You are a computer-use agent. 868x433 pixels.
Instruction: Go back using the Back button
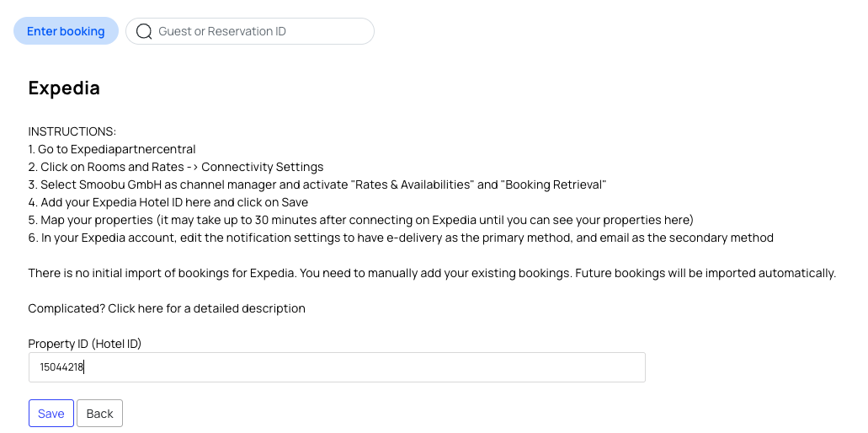click(99, 414)
